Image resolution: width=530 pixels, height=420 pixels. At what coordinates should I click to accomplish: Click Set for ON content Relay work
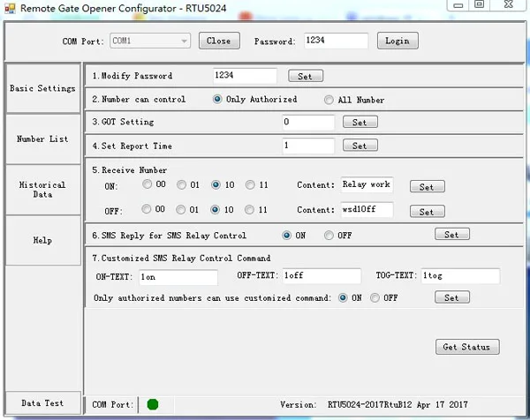[x=428, y=186]
